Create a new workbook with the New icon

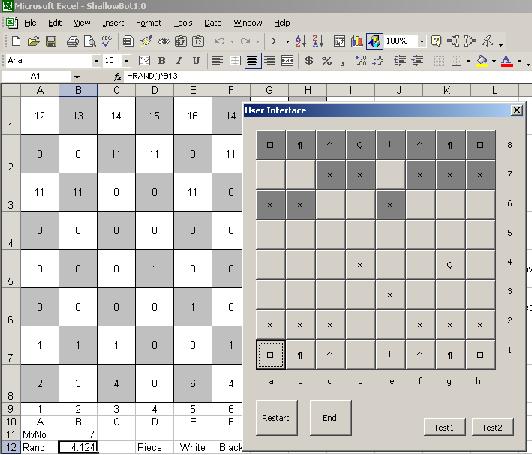[x=15, y=41]
